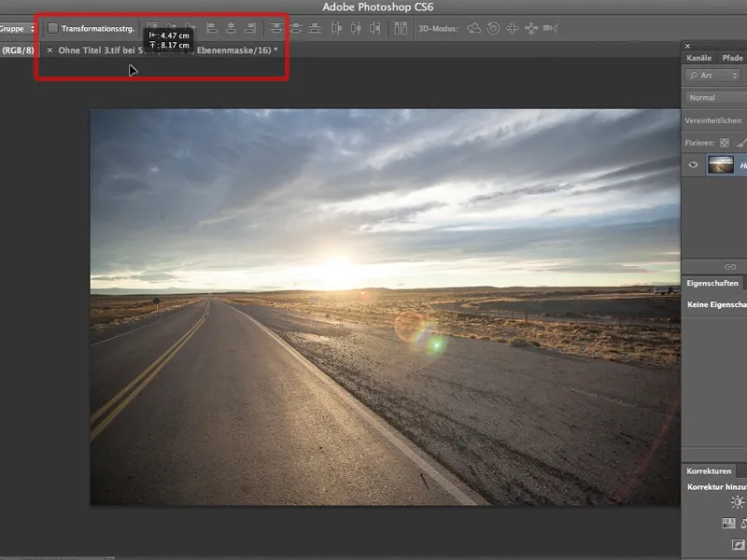Click the Keine Eigenschaften text
The image size is (747, 560).
717,305
